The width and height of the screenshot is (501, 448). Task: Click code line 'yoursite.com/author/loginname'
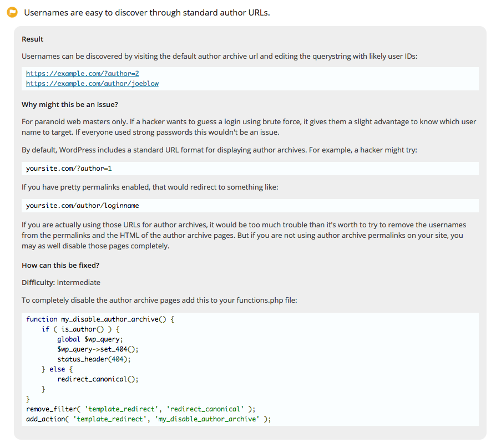point(83,206)
